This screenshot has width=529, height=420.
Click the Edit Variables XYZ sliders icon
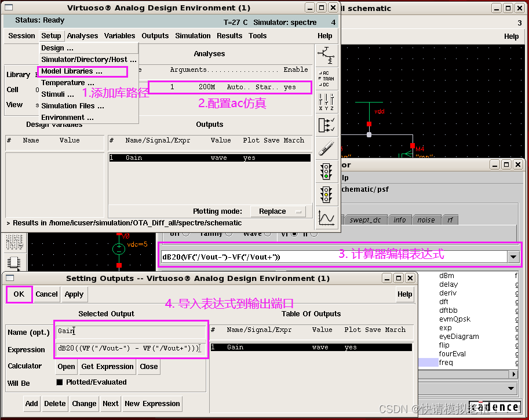coord(326,101)
